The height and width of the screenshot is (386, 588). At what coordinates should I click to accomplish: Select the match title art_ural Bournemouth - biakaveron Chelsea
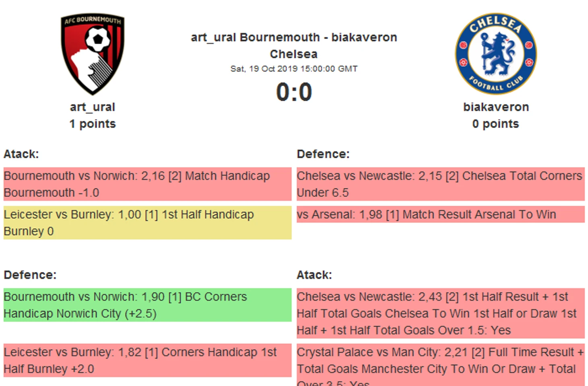click(294, 45)
